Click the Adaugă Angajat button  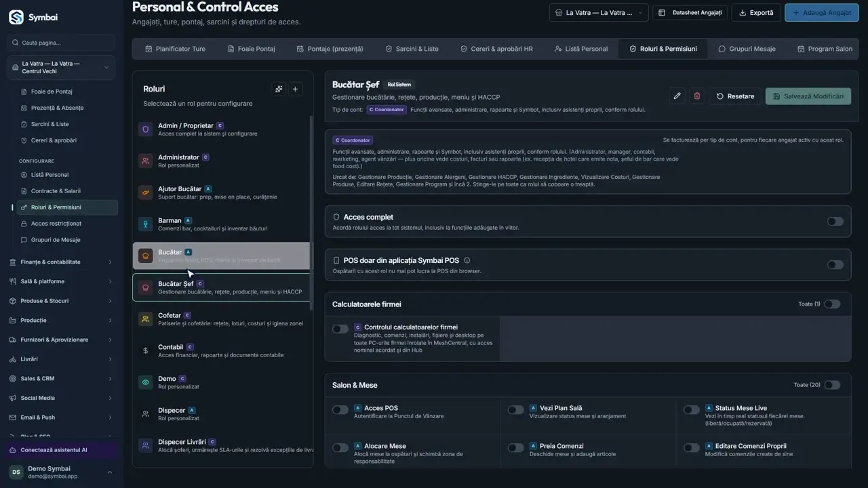(x=822, y=13)
